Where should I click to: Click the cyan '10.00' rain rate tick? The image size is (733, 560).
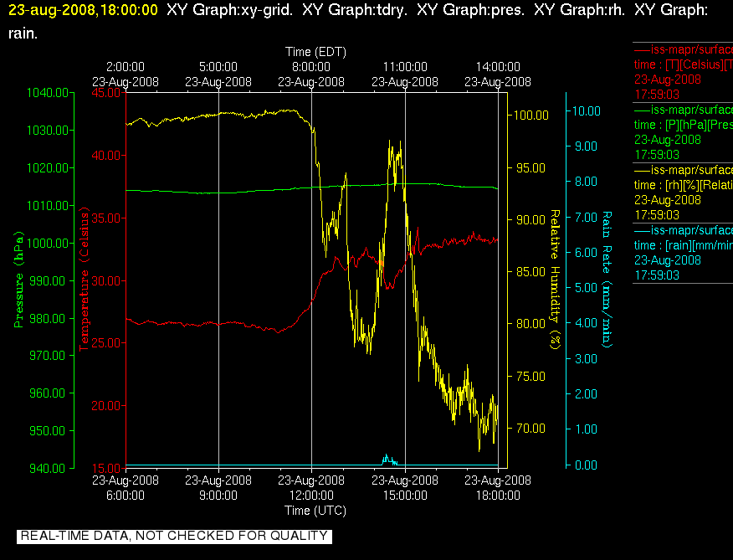[587, 110]
